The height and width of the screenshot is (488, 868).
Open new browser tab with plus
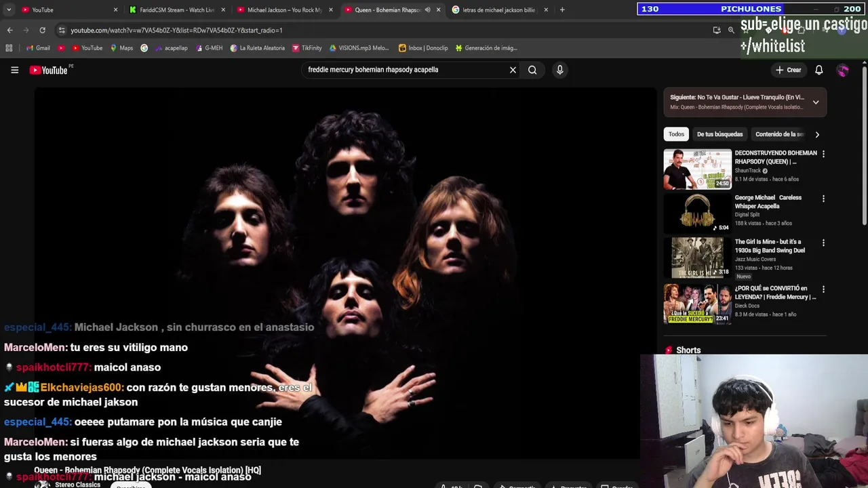[x=562, y=9]
